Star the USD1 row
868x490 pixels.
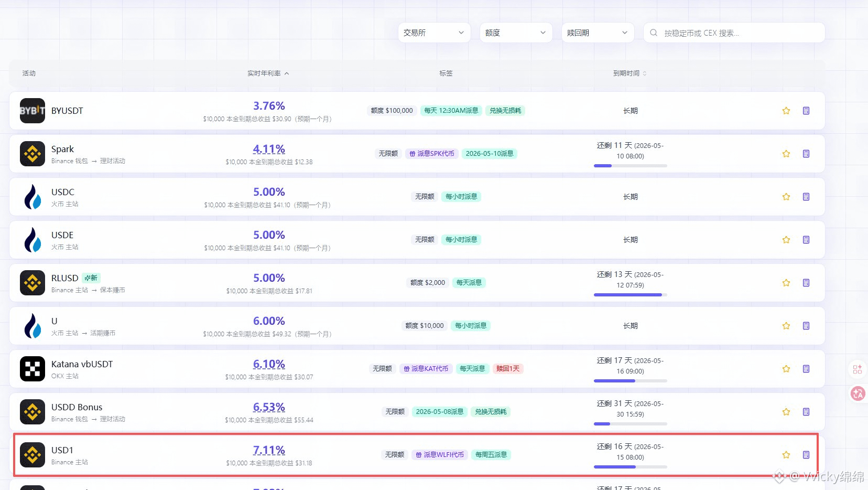point(786,455)
